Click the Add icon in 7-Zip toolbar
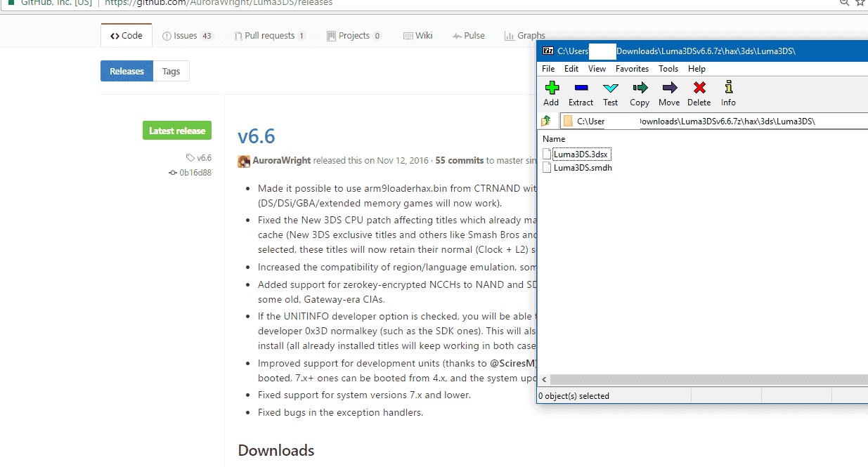 [x=552, y=88]
